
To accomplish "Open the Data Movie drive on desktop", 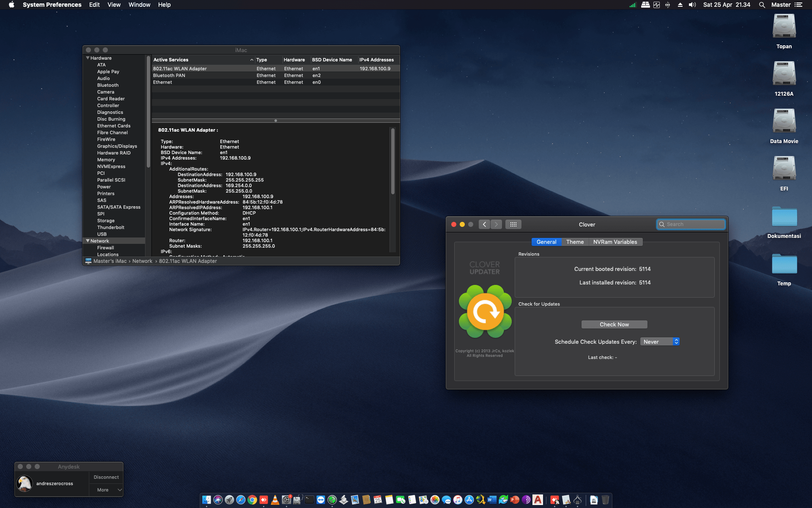I will pos(784,121).
